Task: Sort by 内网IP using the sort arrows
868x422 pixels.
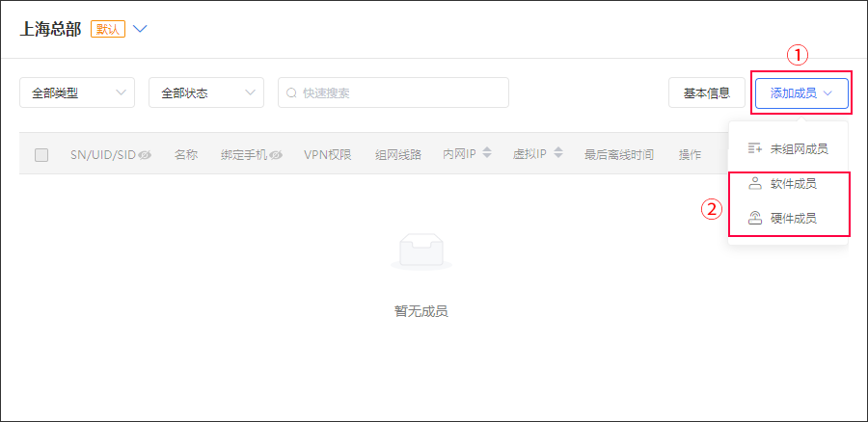Action: pos(487,153)
